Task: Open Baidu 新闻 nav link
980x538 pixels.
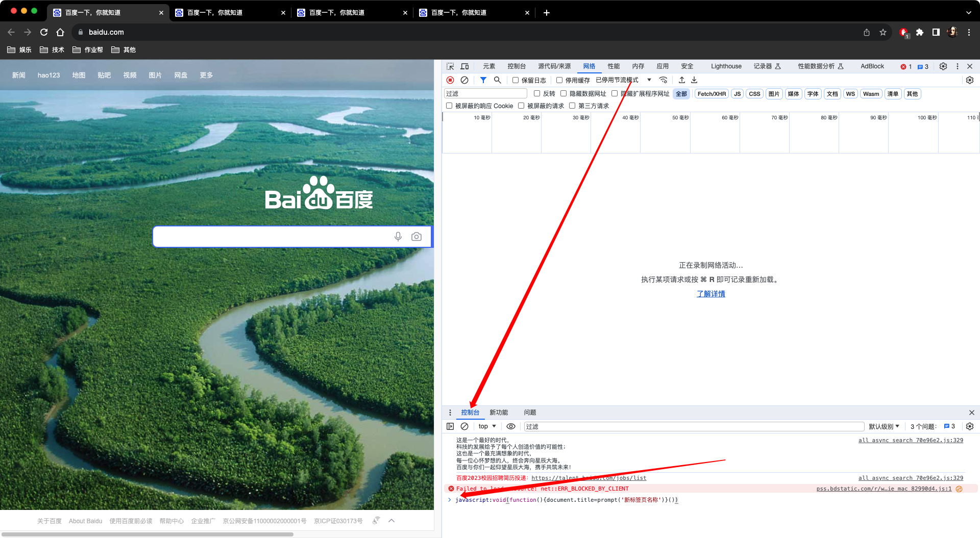Action: [19, 75]
